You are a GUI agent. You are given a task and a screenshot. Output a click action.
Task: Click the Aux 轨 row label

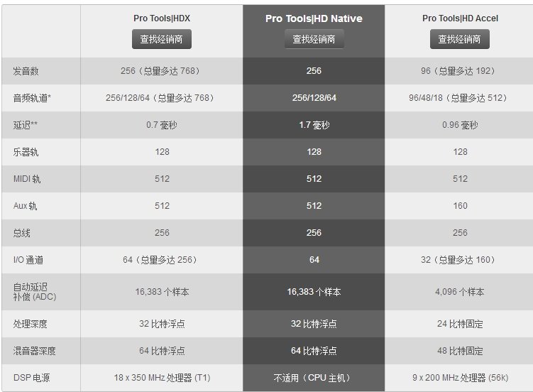(x=25, y=206)
